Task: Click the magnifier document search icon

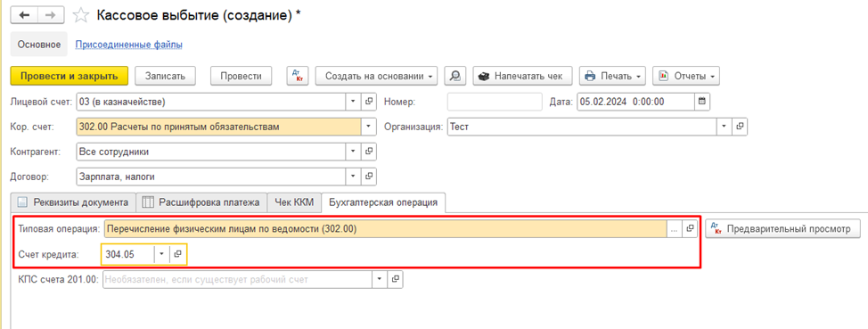Action: tap(455, 76)
